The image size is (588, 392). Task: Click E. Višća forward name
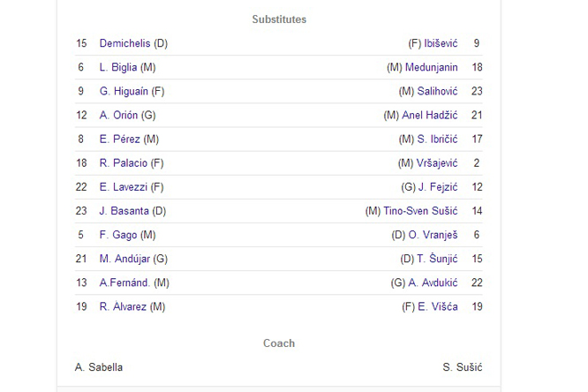click(x=438, y=307)
